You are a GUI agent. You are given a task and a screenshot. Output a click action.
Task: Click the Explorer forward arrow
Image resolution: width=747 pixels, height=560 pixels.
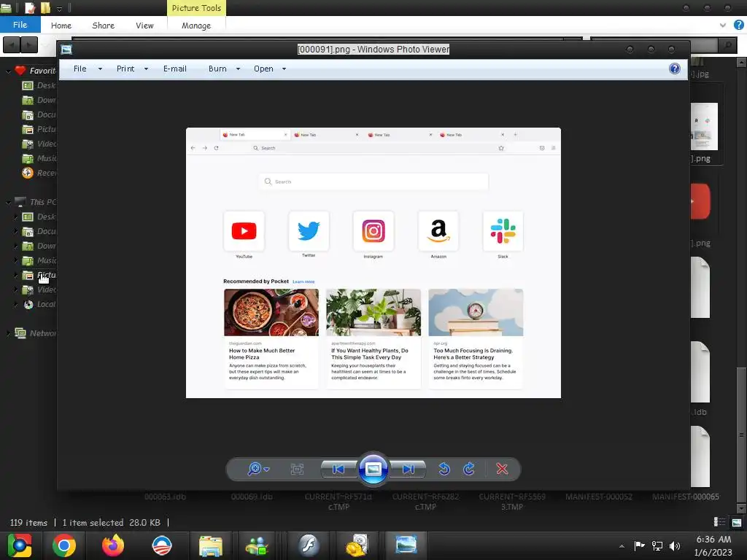29,45
